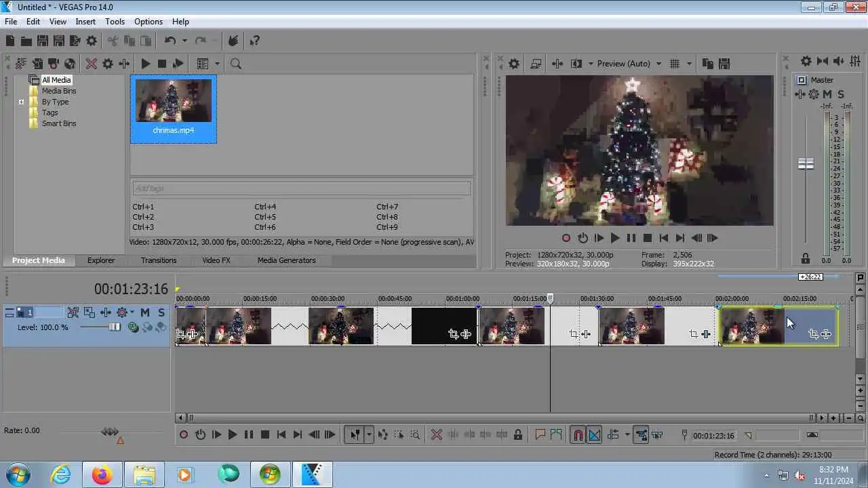Open Firefox from the Windows taskbar
868x488 pixels.
click(x=102, y=474)
